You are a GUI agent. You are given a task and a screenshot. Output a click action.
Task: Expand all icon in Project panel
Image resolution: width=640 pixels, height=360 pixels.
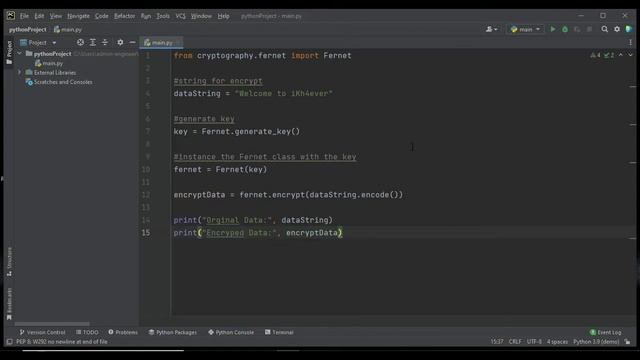tap(93, 42)
